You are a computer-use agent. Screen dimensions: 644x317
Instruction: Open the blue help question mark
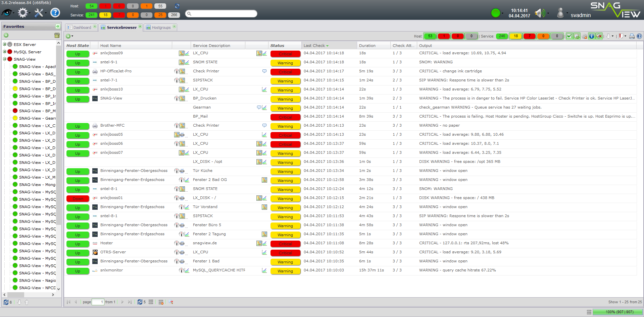[x=55, y=13]
